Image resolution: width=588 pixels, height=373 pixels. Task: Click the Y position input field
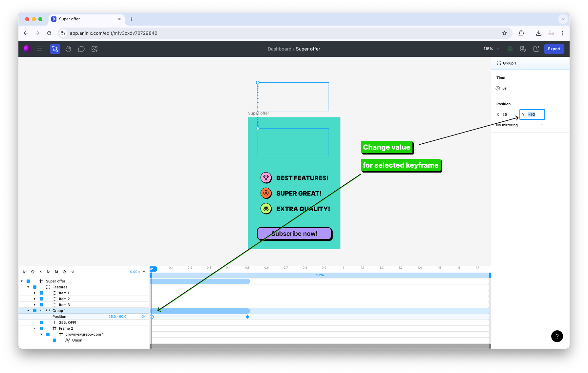532,114
